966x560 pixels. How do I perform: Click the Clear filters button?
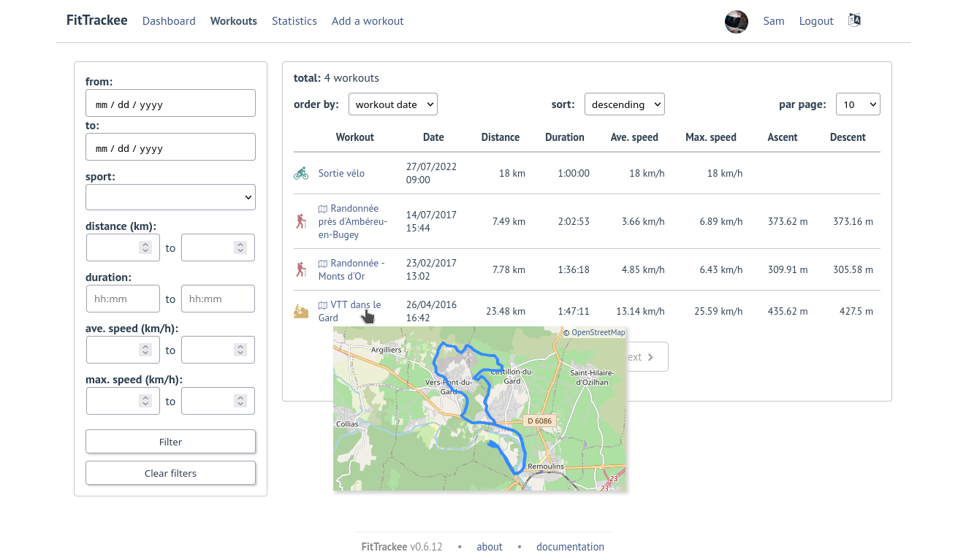coord(170,473)
